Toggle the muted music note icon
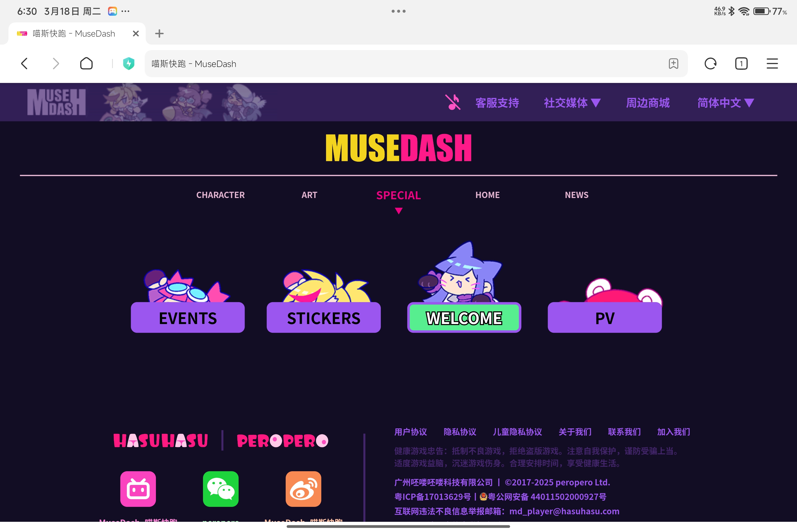The height and width of the screenshot is (532, 797). coord(453,102)
